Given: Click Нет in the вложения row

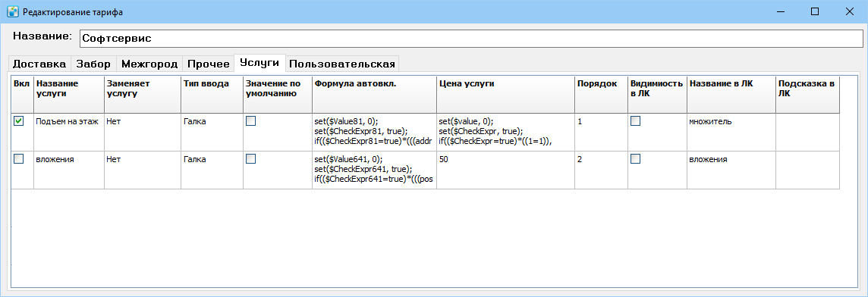Looking at the screenshot, I should pyautogui.click(x=143, y=170).
